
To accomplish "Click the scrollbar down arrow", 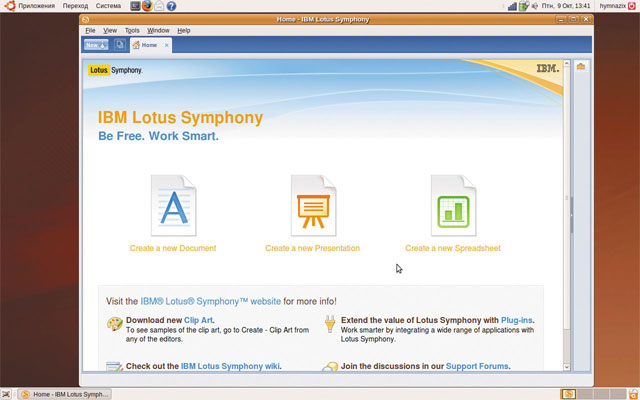I will click(x=567, y=367).
